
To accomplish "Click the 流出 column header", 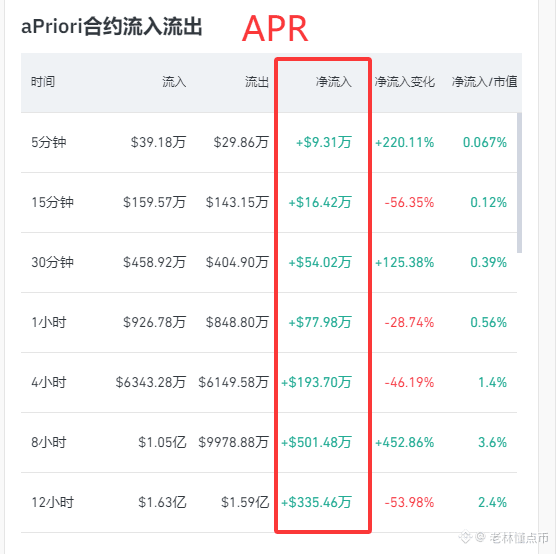I will (x=257, y=82).
